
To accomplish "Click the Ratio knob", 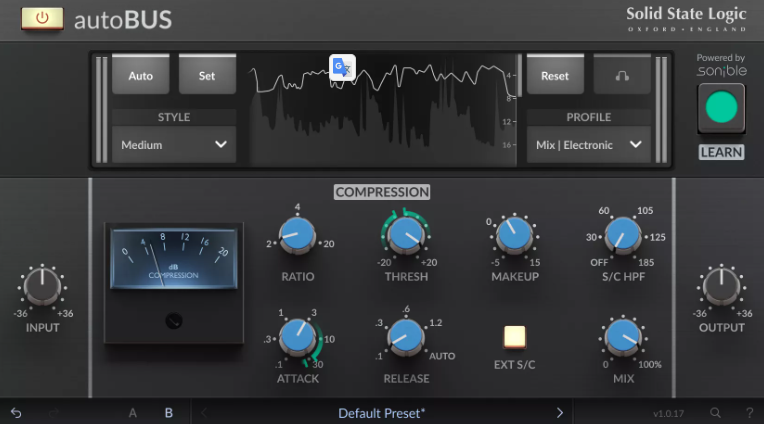I will click(297, 236).
